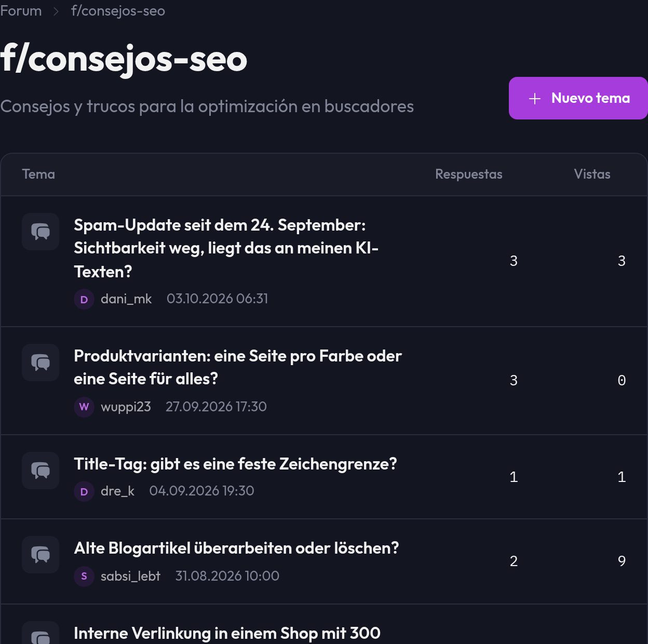Click chat icon of Title-Tag thread

40,471
